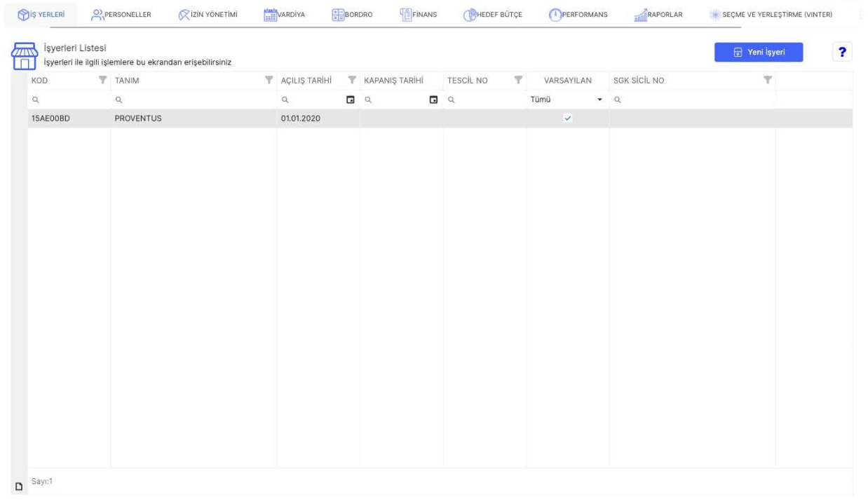Screen dimensions: 868x502
Task: Select the BORDRO tab
Action: pos(351,14)
